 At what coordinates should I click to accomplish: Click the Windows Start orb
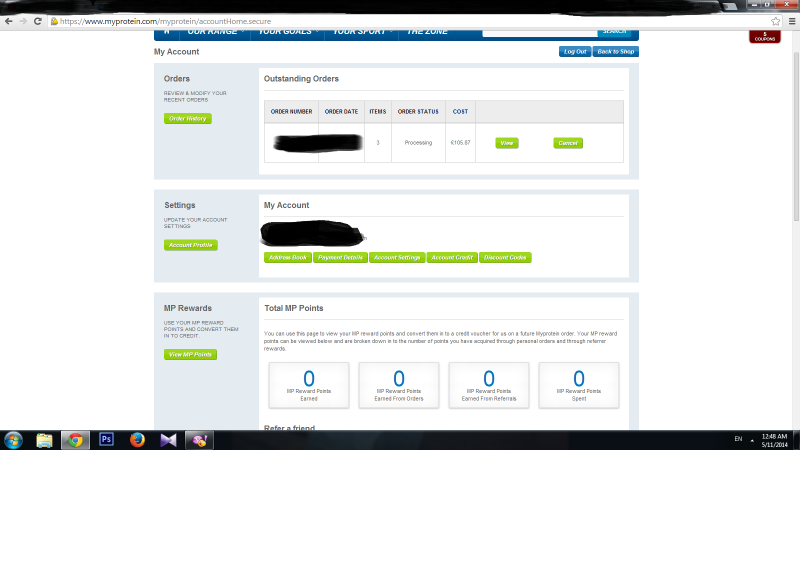point(14,440)
